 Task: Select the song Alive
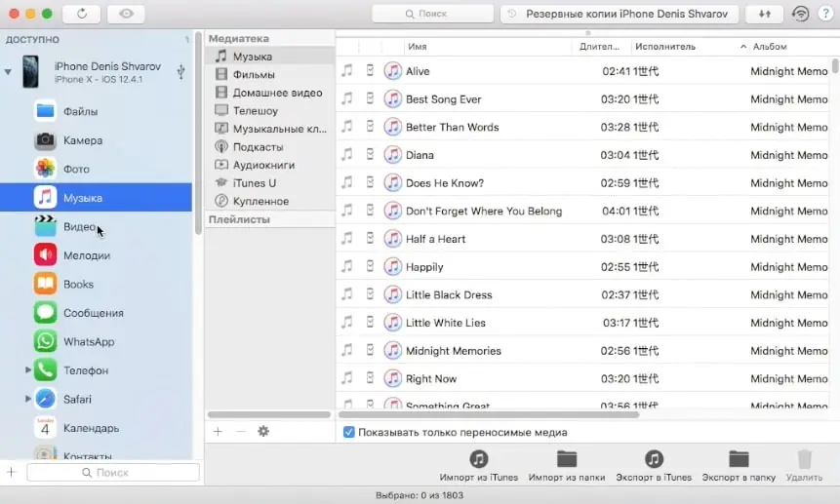582,70
